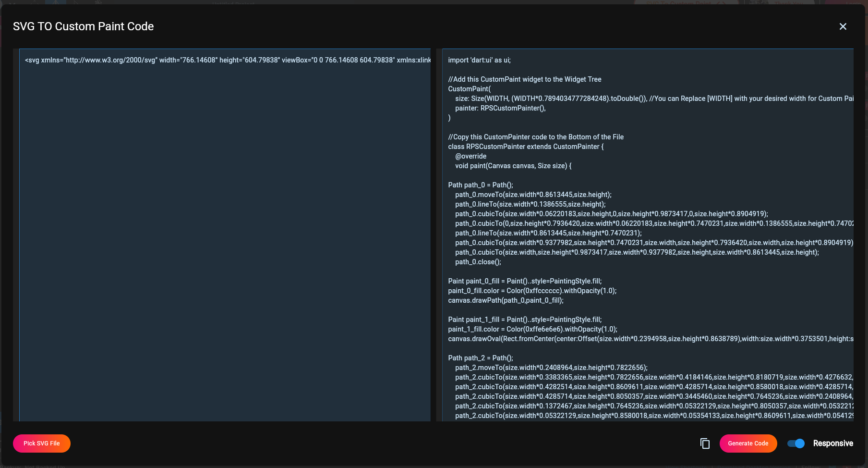Click the 'Path path_0 = Path();' line

[480, 185]
